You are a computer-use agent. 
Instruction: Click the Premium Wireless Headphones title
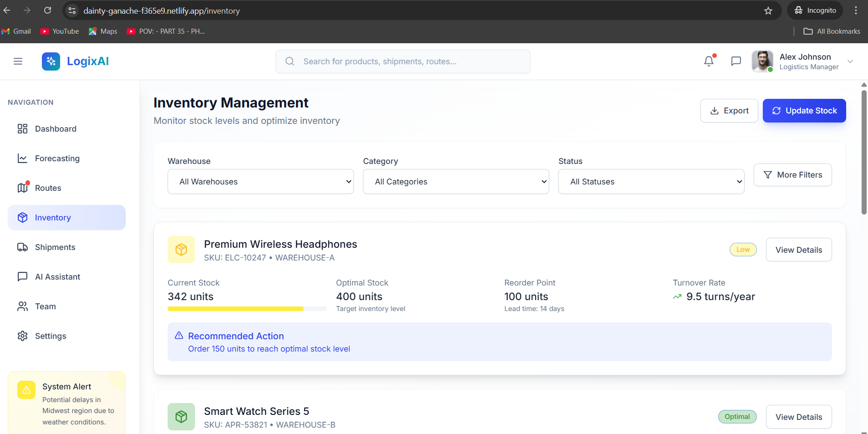pos(281,244)
